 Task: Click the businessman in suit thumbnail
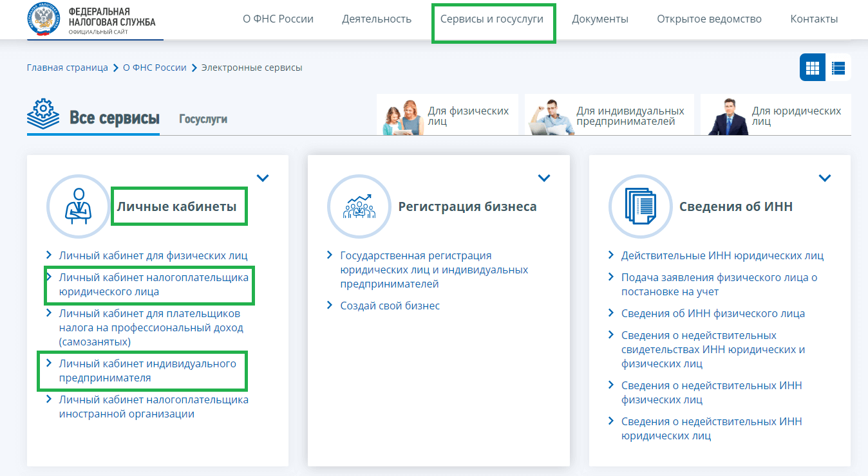(x=728, y=116)
